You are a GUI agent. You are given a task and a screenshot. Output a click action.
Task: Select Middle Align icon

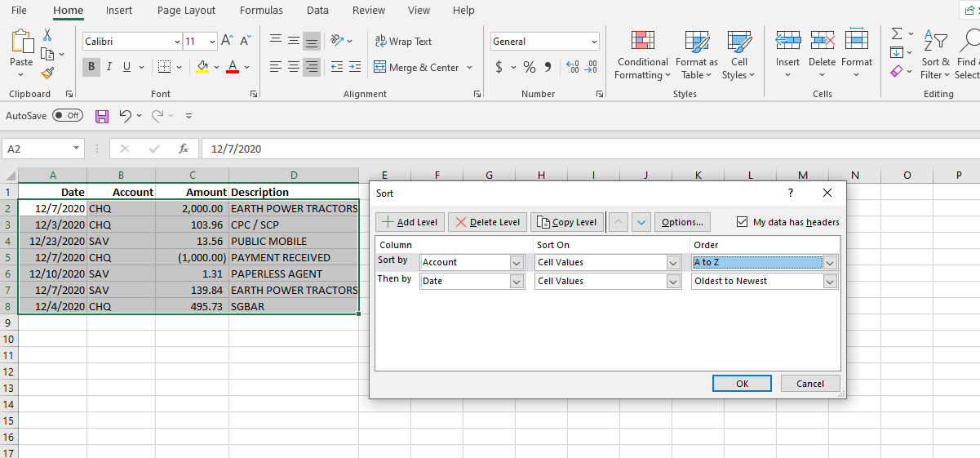294,40
